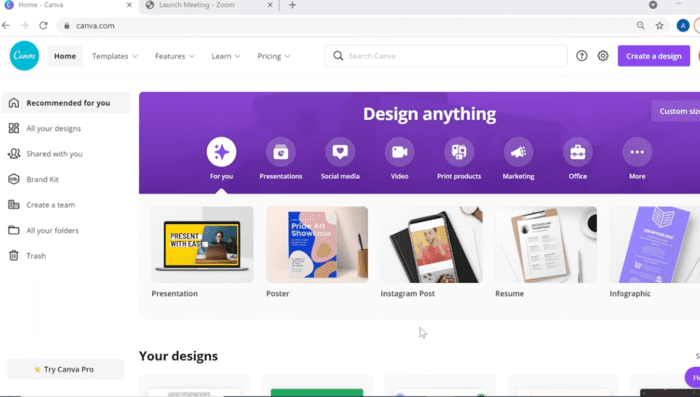Expand the Learn dropdown menu

click(x=226, y=56)
